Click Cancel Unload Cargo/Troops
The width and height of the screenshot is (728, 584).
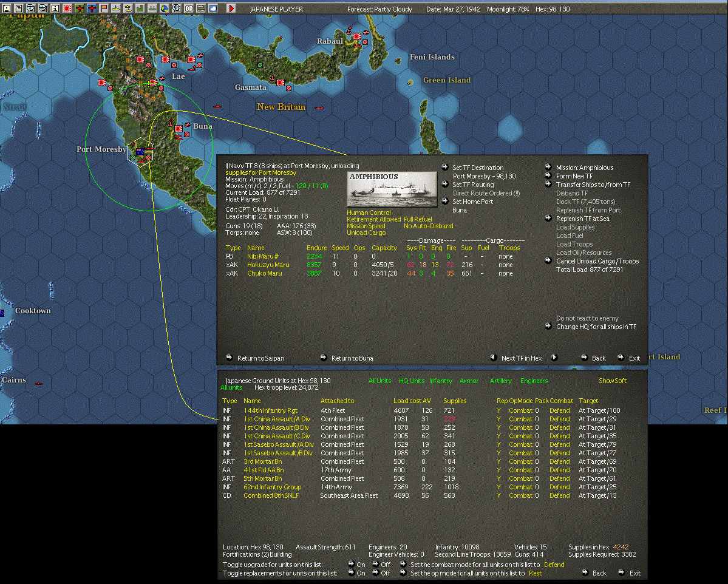(x=597, y=261)
